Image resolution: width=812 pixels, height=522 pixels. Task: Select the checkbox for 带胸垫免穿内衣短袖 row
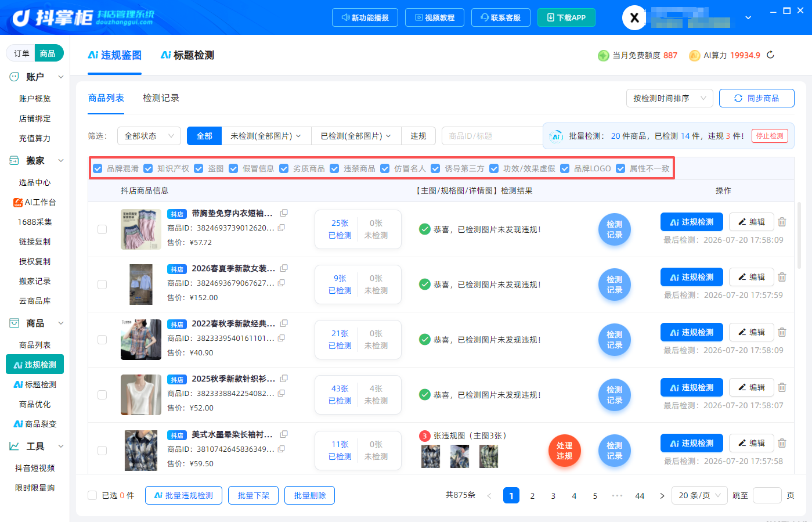pos(102,229)
